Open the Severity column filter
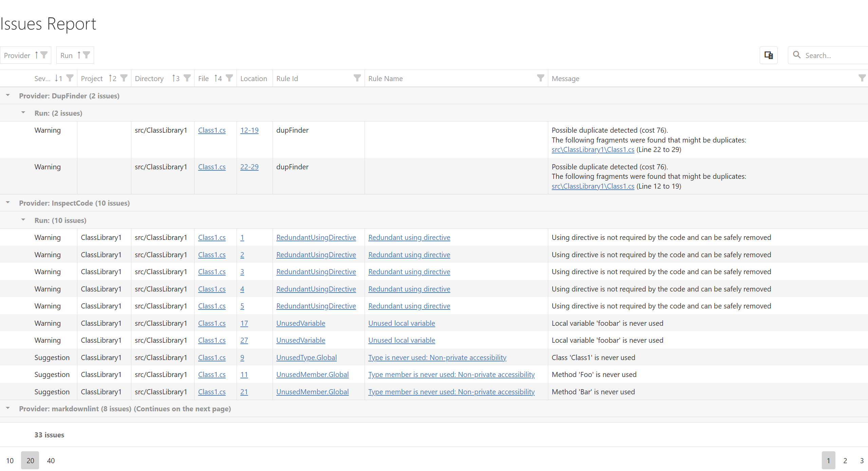This screenshot has width=868, height=471. (x=70, y=78)
